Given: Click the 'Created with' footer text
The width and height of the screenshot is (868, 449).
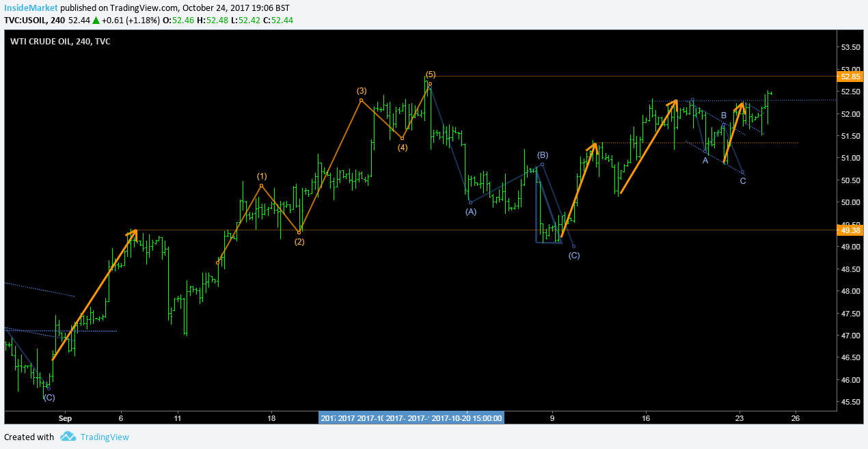Looking at the screenshot, I should [29, 437].
